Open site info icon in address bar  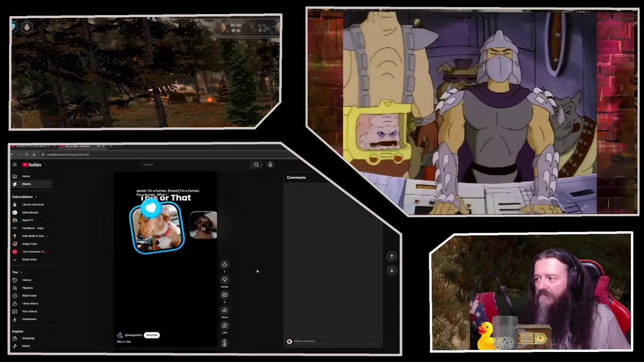(x=43, y=154)
